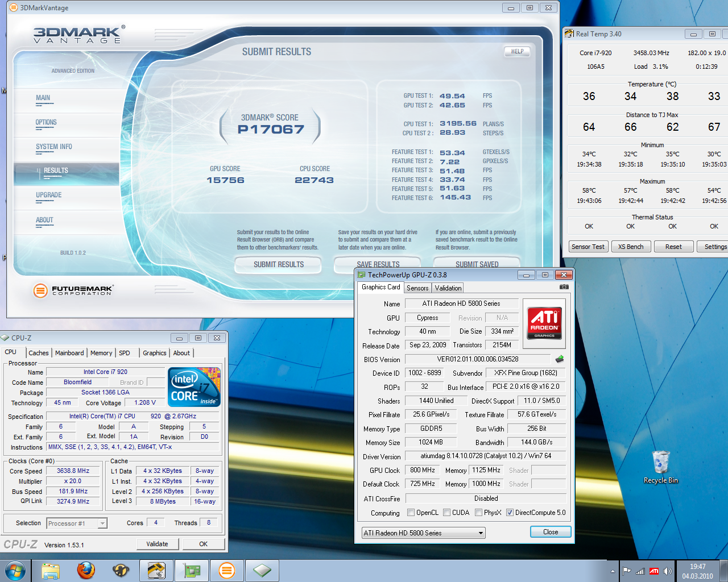
Task: Launch Firefox from the taskbar
Action: tap(86, 571)
